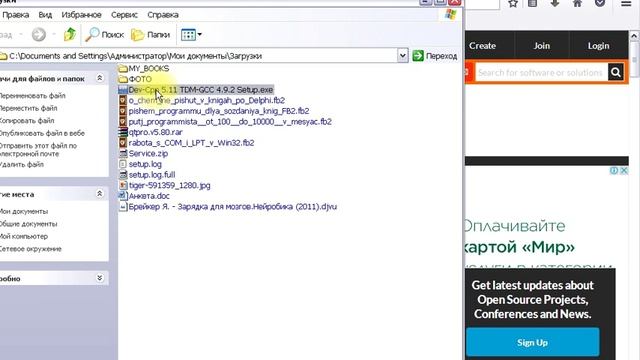Open Общие документы link

click(28, 224)
